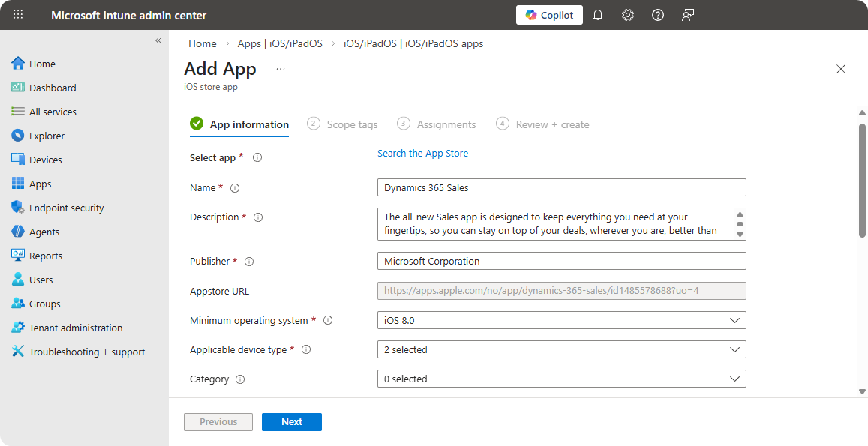Open the feedback icon in header
Viewport: 868px width, 446px height.
[688, 15]
